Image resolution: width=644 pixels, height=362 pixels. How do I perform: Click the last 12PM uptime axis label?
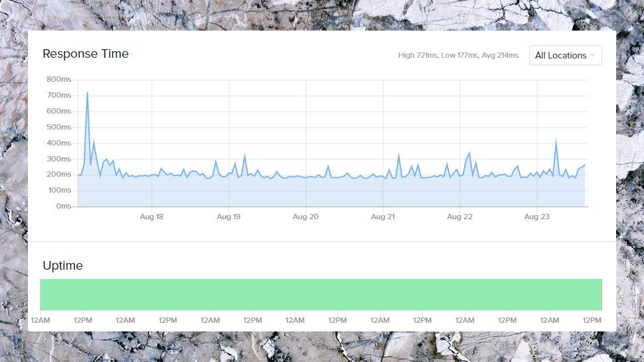click(x=592, y=320)
